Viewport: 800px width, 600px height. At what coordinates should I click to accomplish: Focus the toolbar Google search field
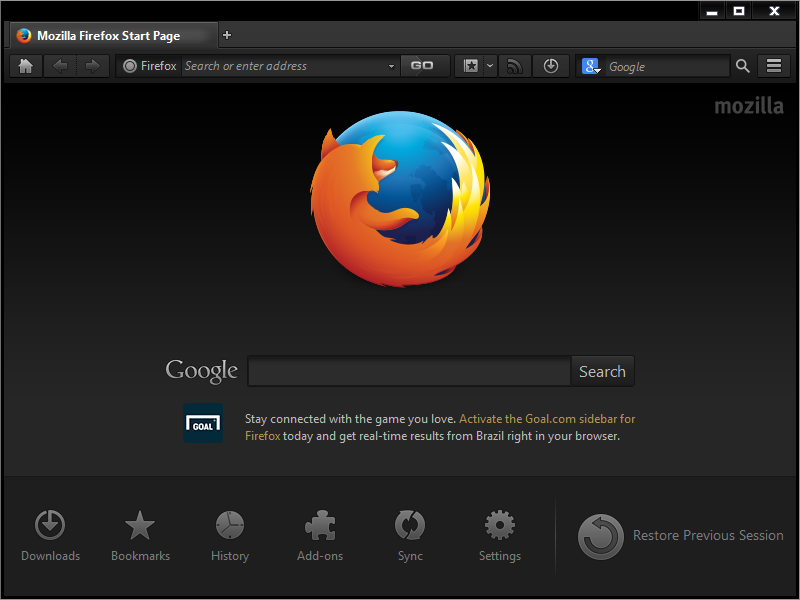pos(667,66)
